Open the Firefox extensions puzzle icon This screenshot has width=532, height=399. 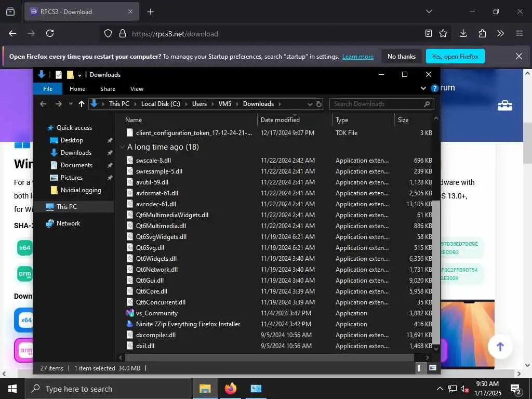[x=482, y=33]
